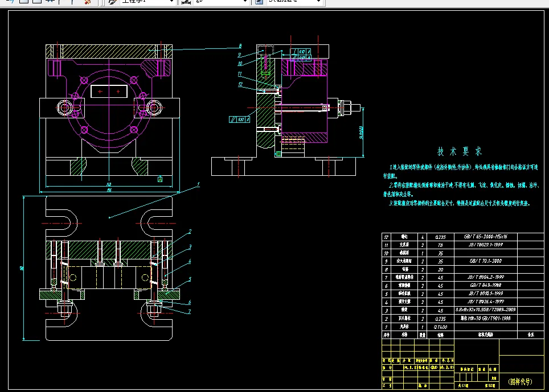Select the datum A box in the front view

point(160,179)
